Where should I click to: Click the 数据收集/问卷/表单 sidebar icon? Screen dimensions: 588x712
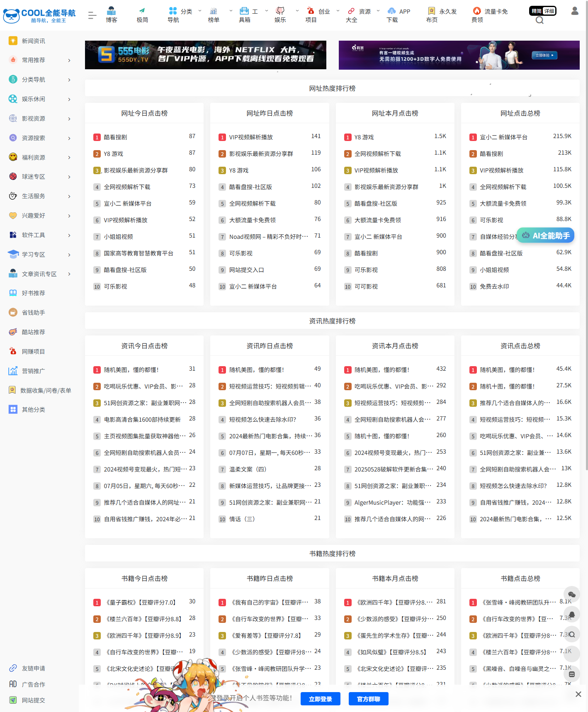click(x=12, y=390)
